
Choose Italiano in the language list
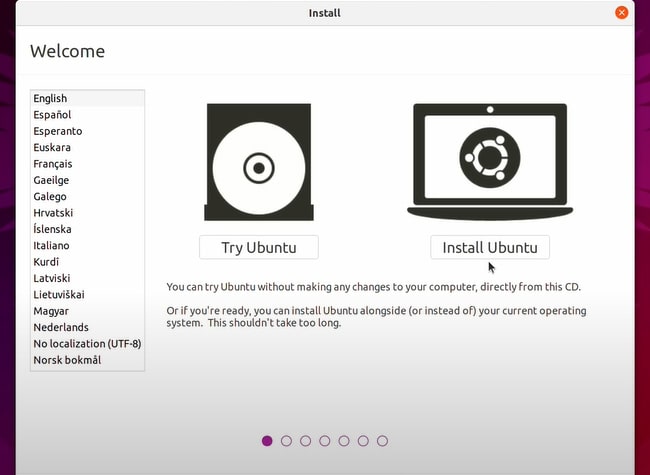(x=87, y=246)
